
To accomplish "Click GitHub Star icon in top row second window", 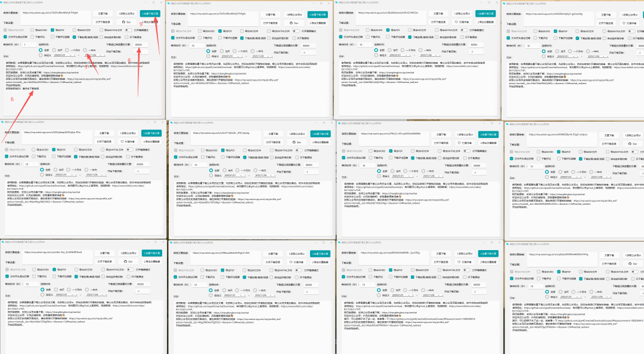I will click(x=291, y=23).
